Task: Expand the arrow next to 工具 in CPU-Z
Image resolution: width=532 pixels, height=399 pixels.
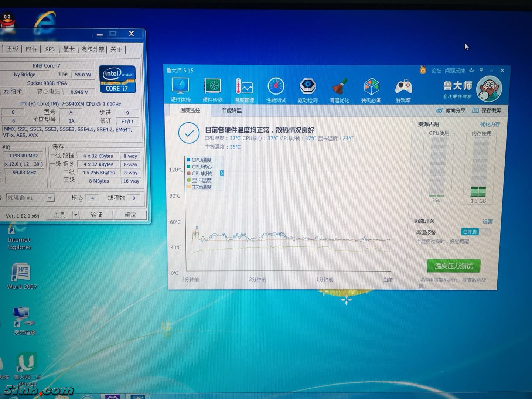Action: pyautogui.click(x=75, y=215)
